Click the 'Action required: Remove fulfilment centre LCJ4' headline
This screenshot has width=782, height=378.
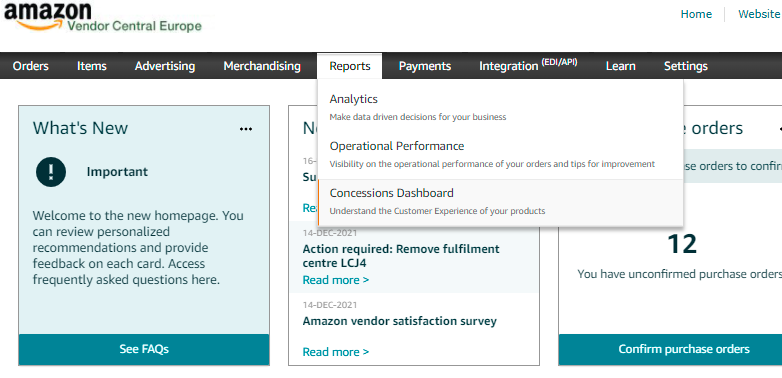[x=401, y=255]
